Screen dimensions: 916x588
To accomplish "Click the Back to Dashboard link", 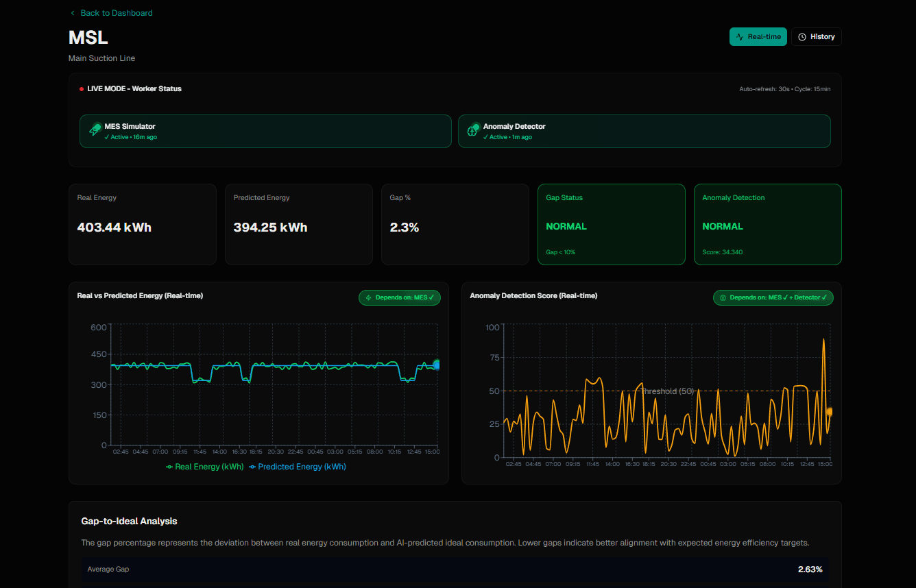I will click(x=111, y=13).
